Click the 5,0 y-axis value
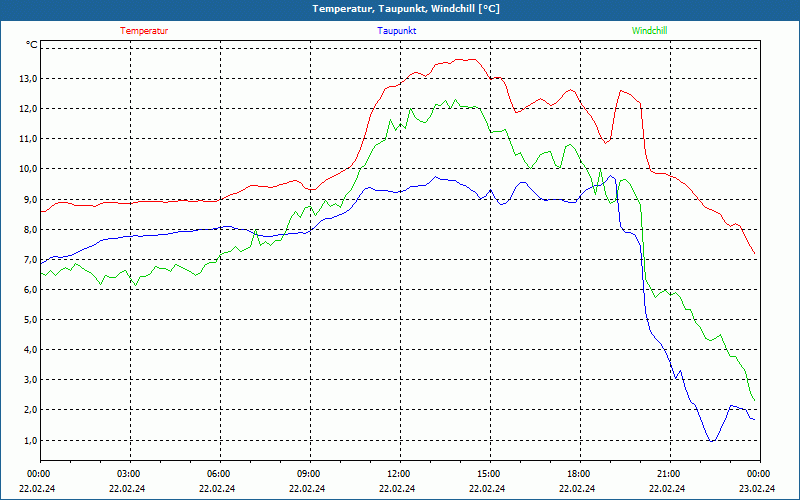Viewport: 800px width, 500px height. point(31,320)
